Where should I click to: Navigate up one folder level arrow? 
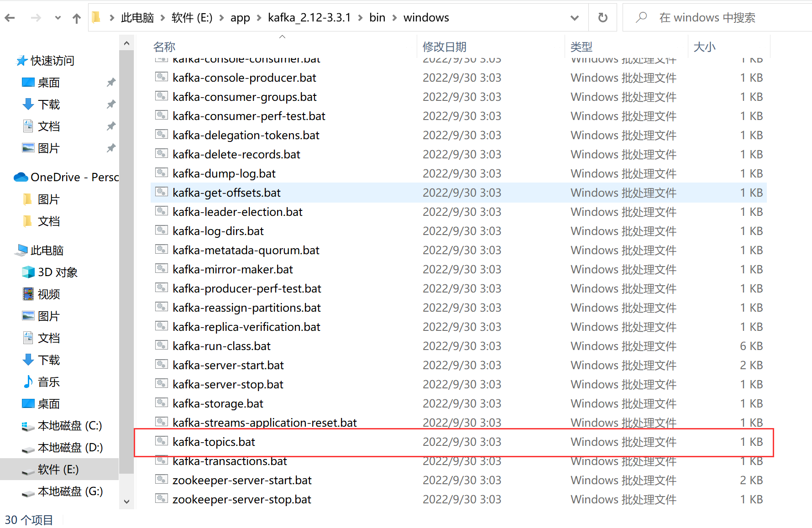pos(76,18)
